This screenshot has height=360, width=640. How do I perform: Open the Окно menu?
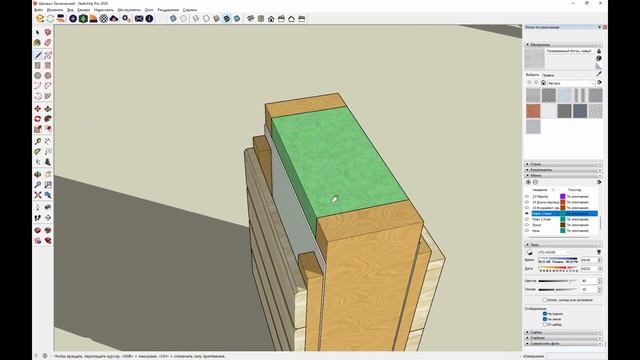149,10
